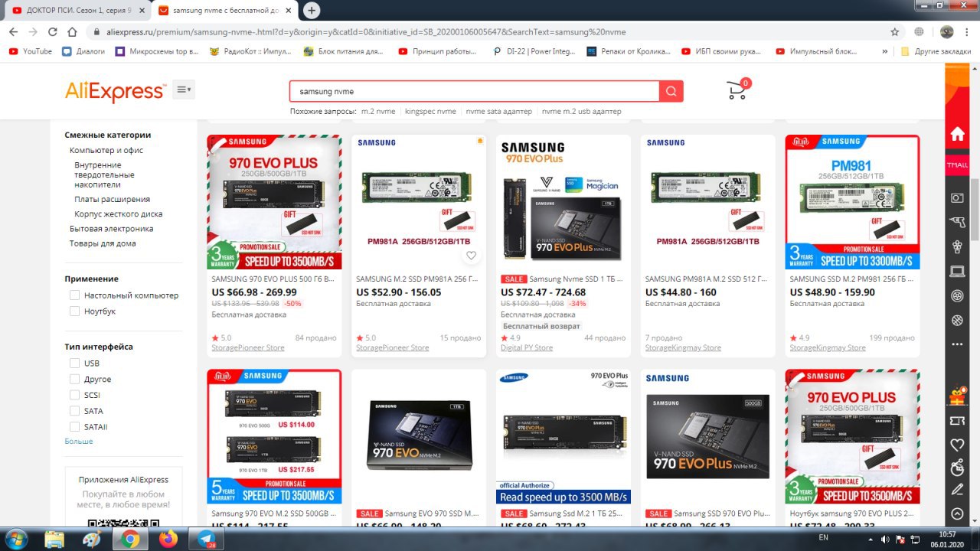Open the Другие закладки bookmarks folder
Viewport: 980px width, 551px height.
tap(935, 51)
